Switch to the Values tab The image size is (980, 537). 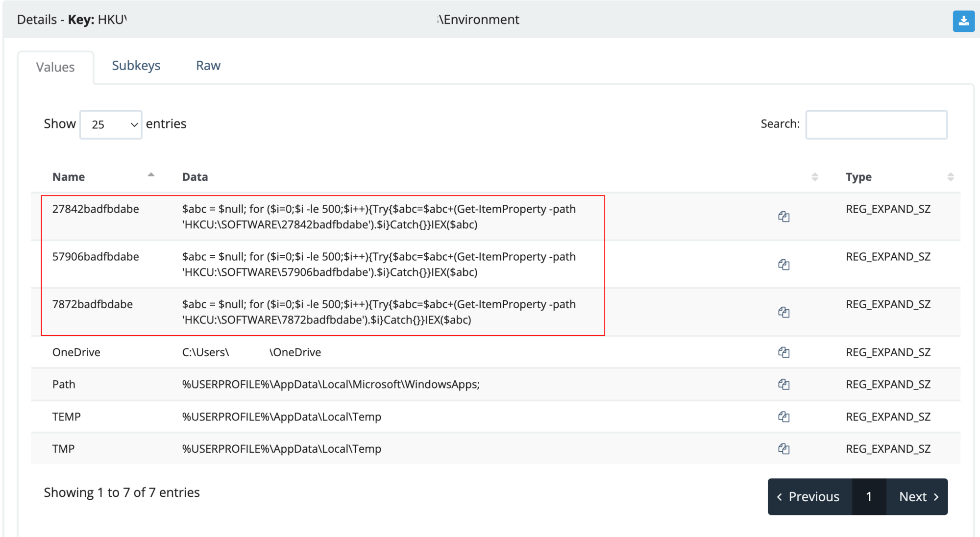tap(55, 67)
